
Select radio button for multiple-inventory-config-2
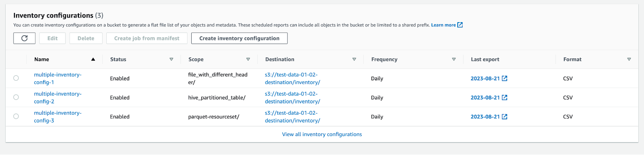coord(16,97)
